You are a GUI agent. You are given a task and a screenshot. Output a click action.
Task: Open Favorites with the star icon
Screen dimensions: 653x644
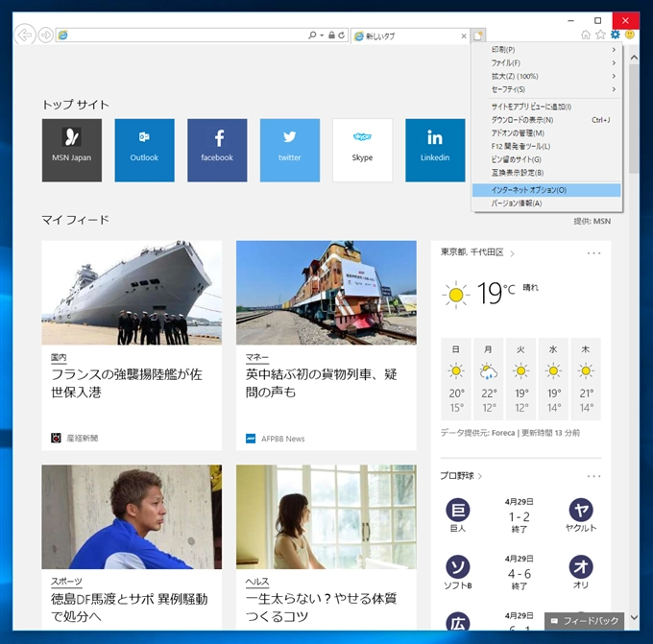click(x=600, y=35)
